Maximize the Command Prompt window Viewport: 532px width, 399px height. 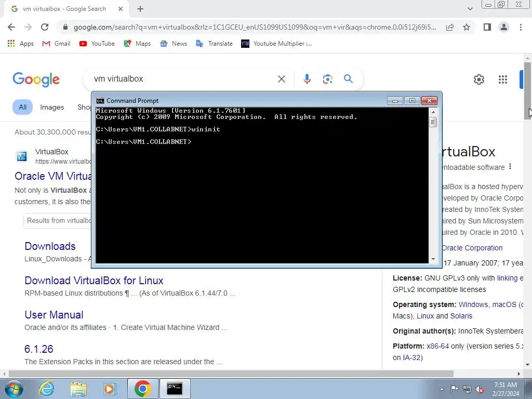[x=412, y=101]
